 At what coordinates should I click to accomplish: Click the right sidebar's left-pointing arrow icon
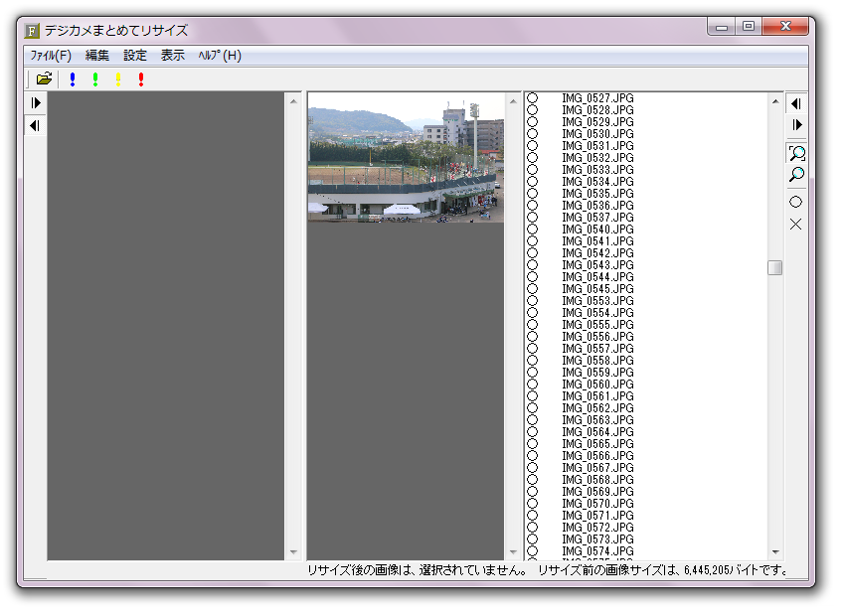(x=796, y=104)
